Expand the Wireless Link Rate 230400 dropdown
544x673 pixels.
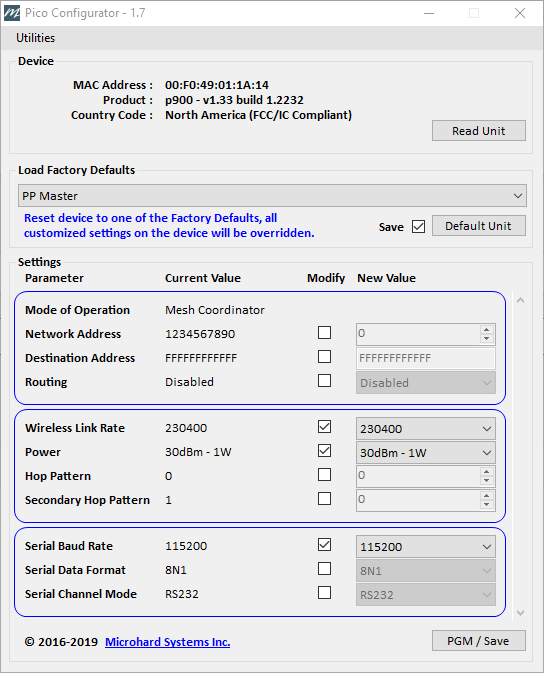[425, 429]
